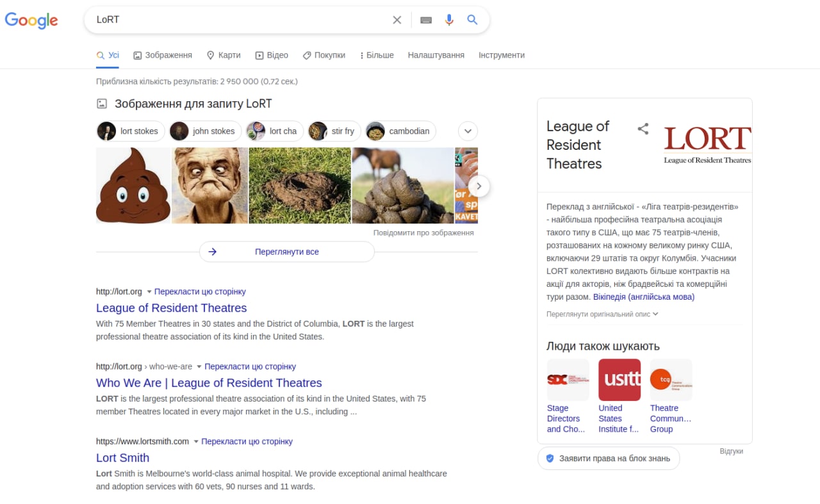Open the poop emoji image result
Image resolution: width=820 pixels, height=504 pixels.
tap(133, 186)
